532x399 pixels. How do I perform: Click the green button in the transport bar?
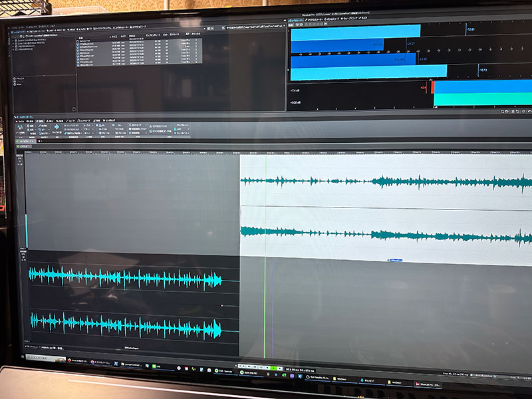coord(273,368)
